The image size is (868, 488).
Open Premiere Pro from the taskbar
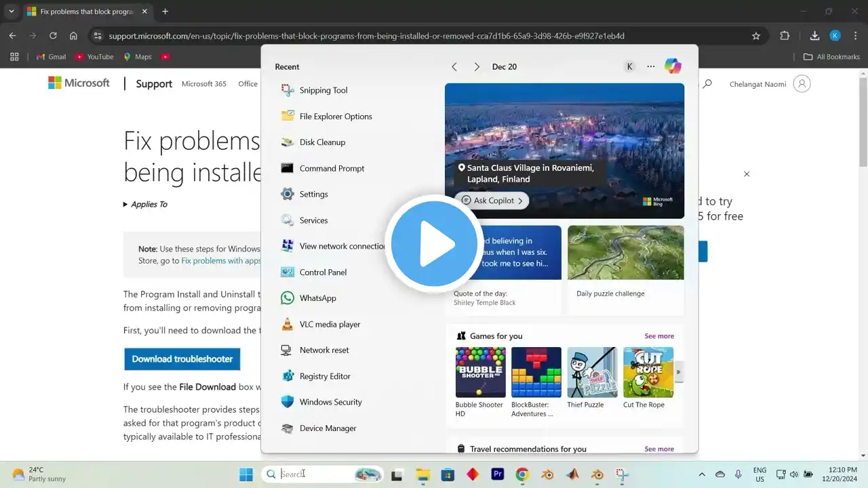click(x=498, y=474)
